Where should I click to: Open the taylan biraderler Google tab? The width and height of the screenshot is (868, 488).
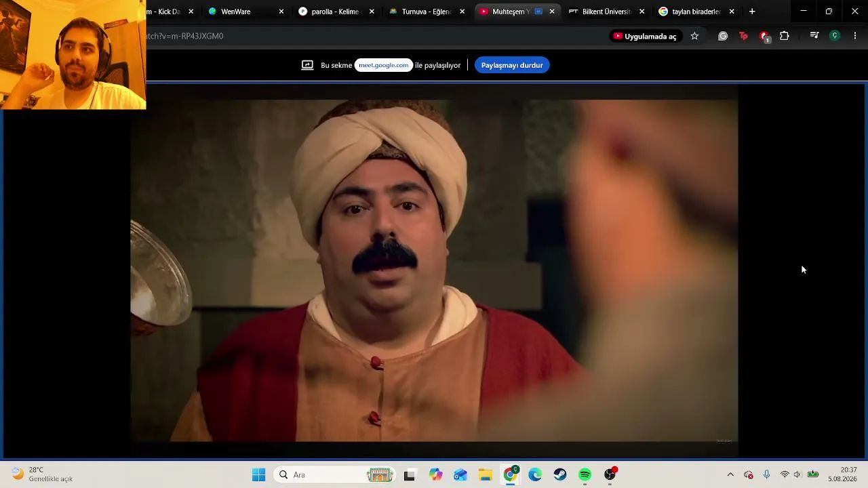[x=696, y=12]
